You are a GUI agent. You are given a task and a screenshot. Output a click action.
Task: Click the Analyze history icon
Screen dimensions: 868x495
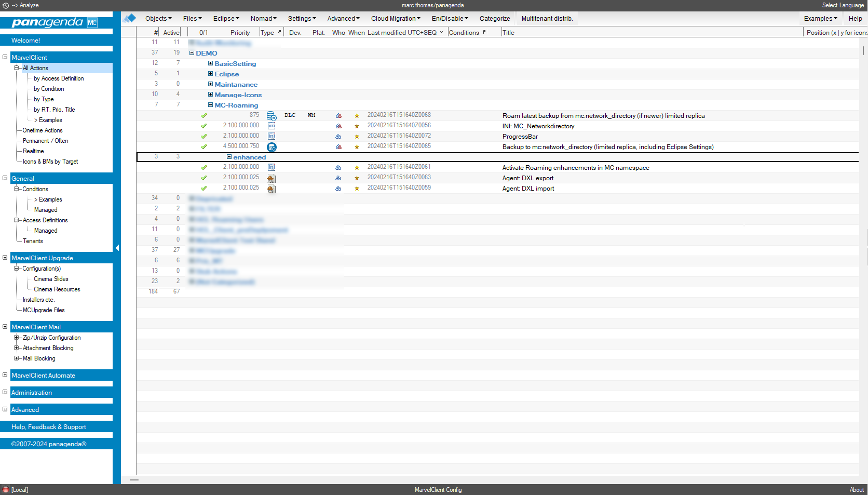click(x=6, y=5)
